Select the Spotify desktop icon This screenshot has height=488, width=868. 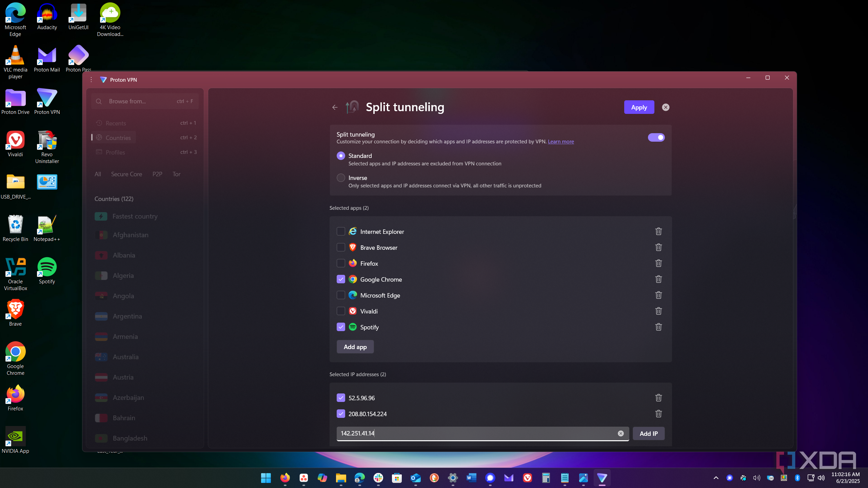(x=47, y=271)
